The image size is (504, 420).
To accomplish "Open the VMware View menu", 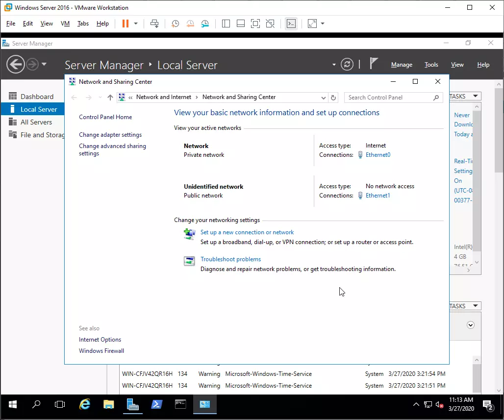I will pyautogui.click(x=47, y=24).
